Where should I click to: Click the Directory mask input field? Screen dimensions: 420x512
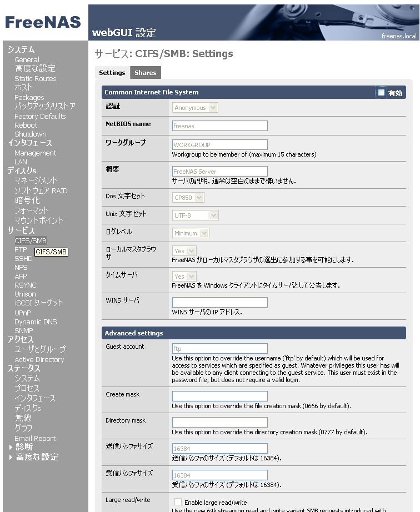[220, 422]
